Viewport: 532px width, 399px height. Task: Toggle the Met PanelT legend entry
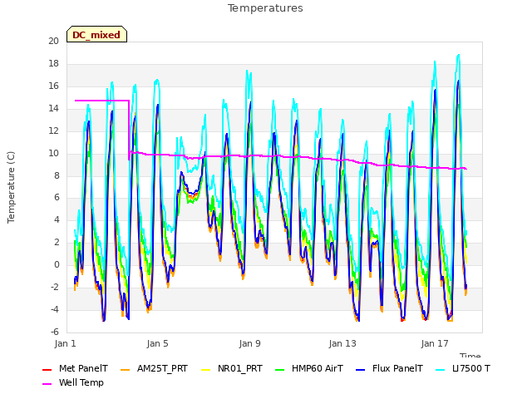click(x=75, y=369)
